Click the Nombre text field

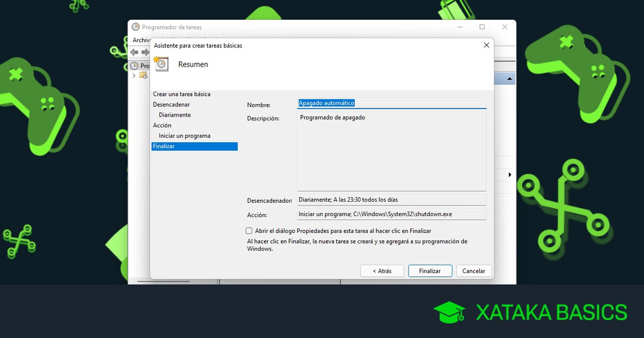click(391, 103)
